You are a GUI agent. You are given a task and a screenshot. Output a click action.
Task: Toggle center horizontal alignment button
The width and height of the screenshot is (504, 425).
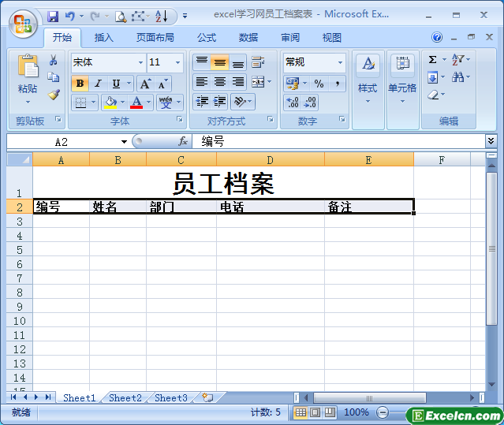(220, 82)
